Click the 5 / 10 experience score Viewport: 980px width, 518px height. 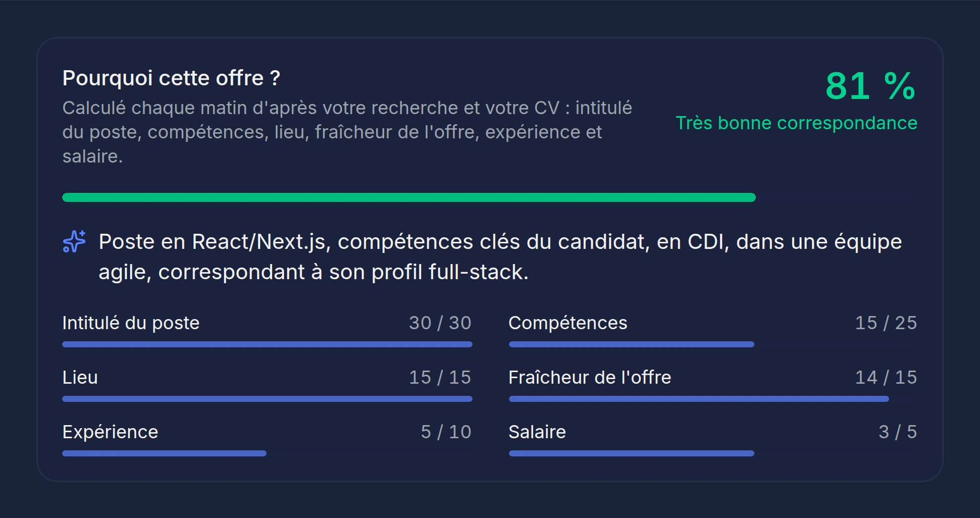(446, 432)
